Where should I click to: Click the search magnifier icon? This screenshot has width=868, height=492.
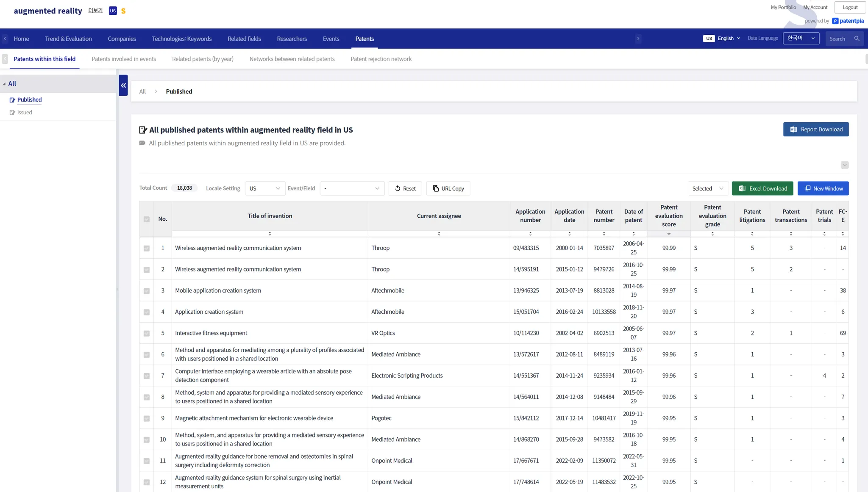pos(857,39)
